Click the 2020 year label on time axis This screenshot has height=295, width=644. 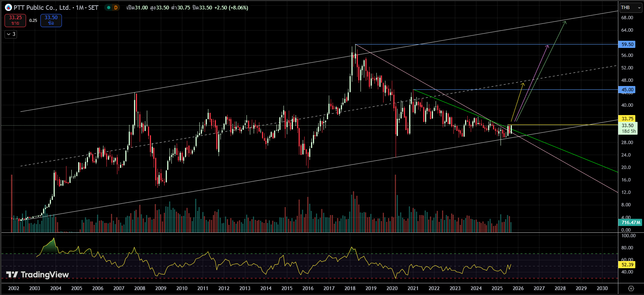click(x=392, y=288)
